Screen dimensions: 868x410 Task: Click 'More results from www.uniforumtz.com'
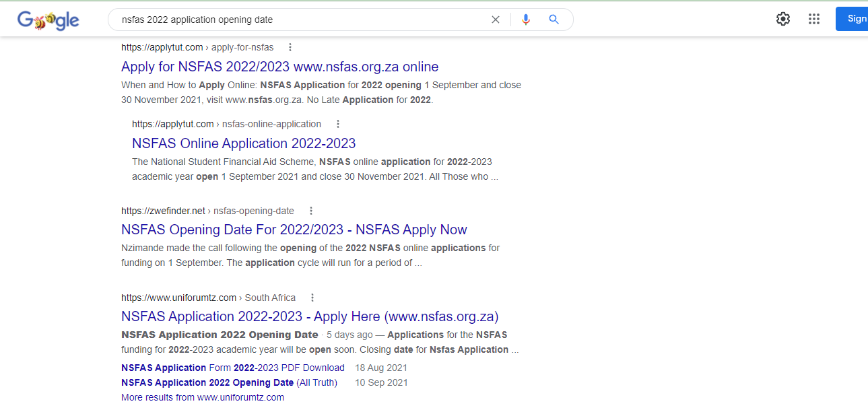point(203,397)
